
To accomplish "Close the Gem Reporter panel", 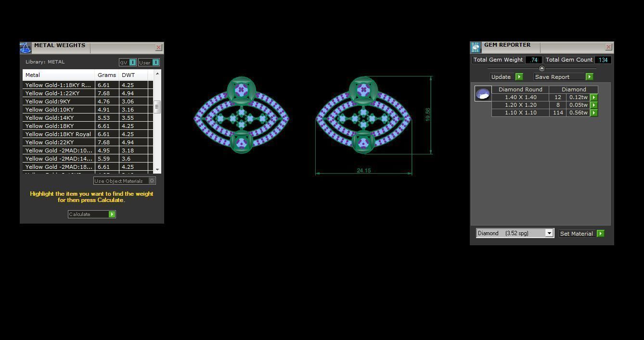I will tap(608, 47).
